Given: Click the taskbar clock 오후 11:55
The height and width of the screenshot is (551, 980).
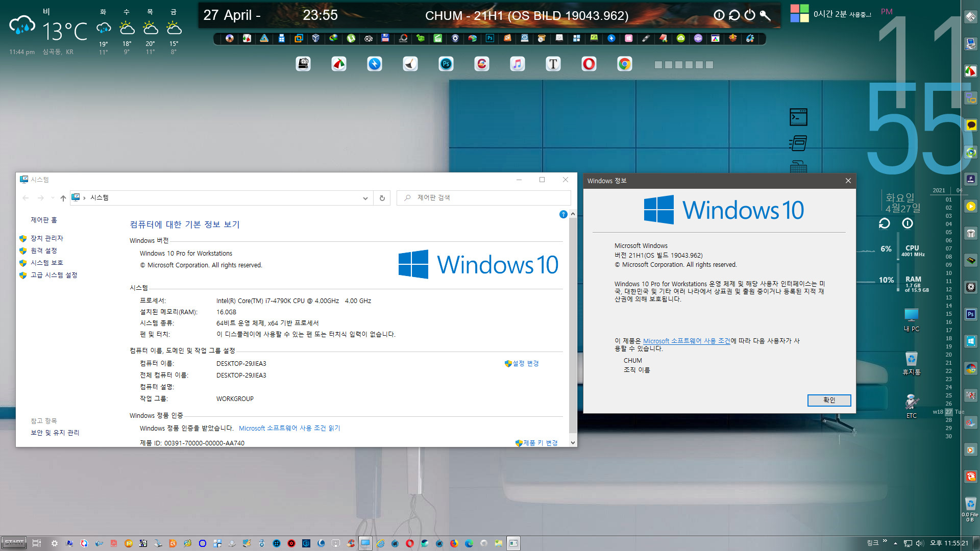Looking at the screenshot, I should [x=948, y=543].
